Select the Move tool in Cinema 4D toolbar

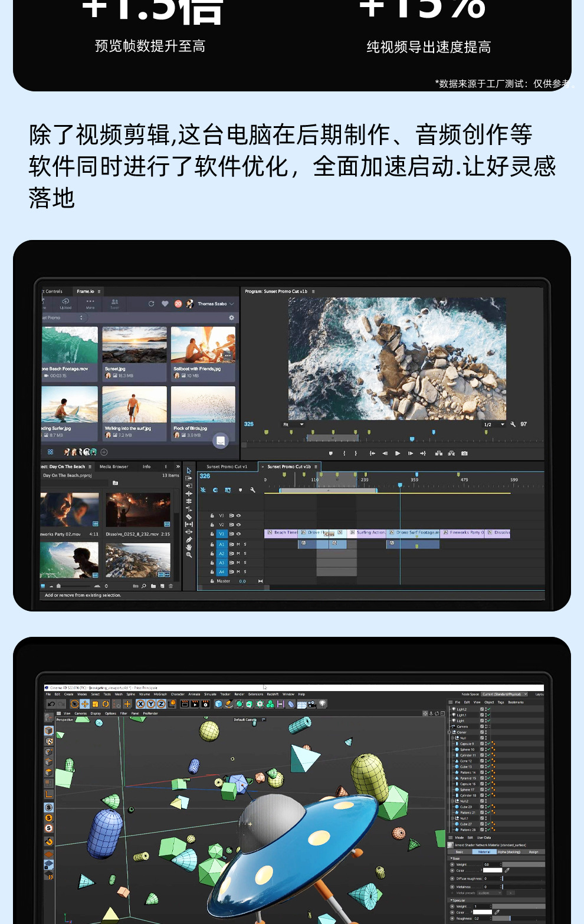(x=84, y=704)
